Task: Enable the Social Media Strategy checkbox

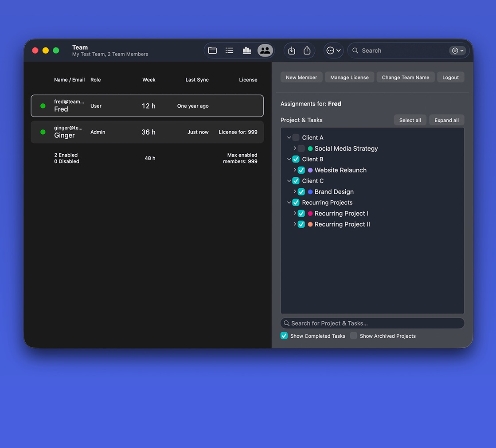Action: (x=301, y=148)
